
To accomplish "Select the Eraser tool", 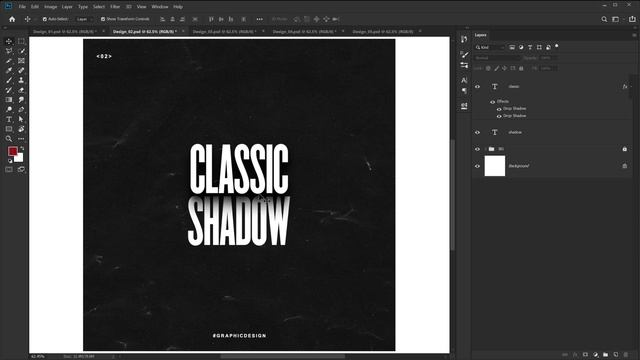I will pos(21,90).
